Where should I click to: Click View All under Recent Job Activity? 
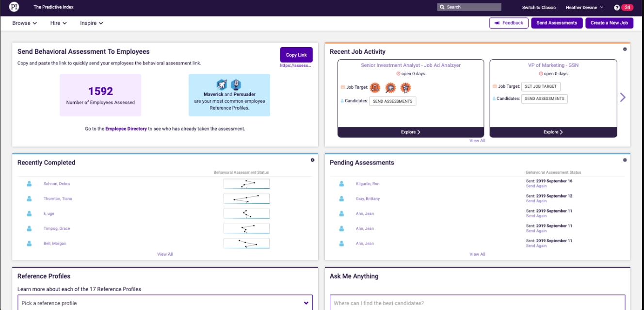(x=477, y=141)
